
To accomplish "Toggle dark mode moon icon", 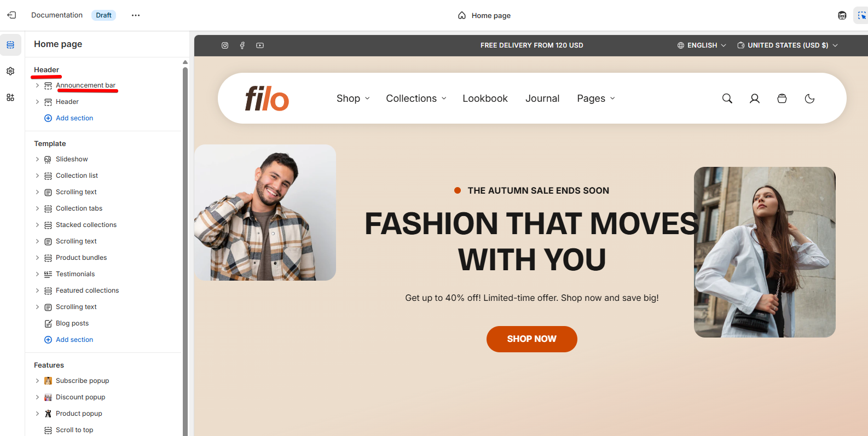I will tap(809, 98).
